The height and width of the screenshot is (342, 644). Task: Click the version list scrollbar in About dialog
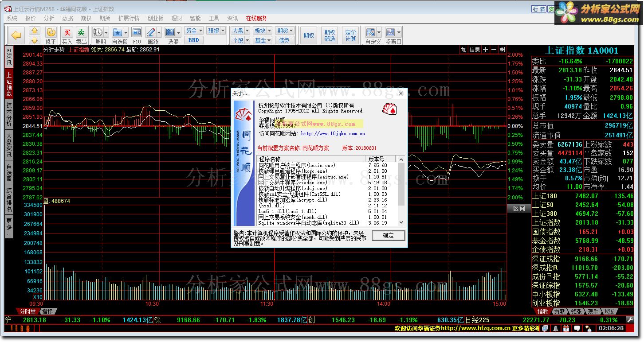click(401, 184)
